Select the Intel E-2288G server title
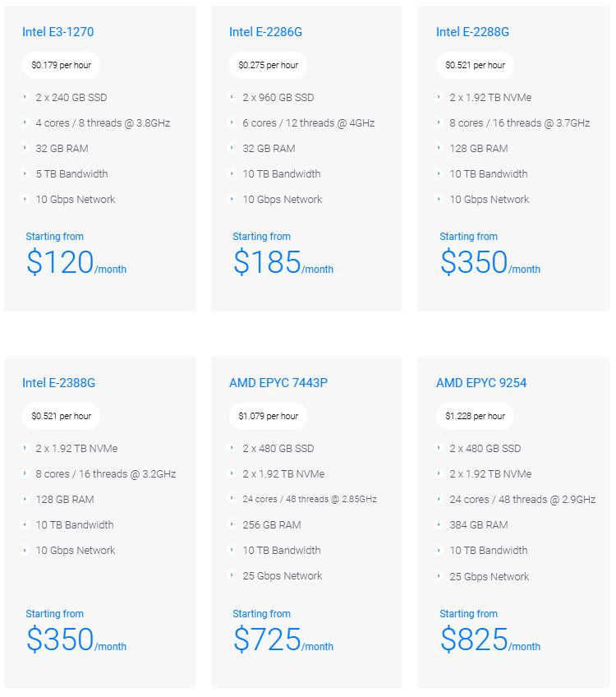The image size is (616, 697). 472,32
